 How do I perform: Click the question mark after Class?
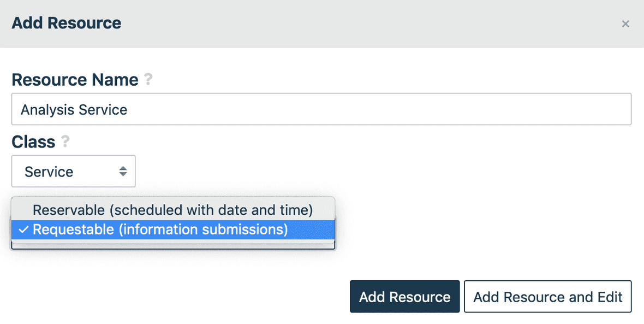pyautogui.click(x=64, y=142)
